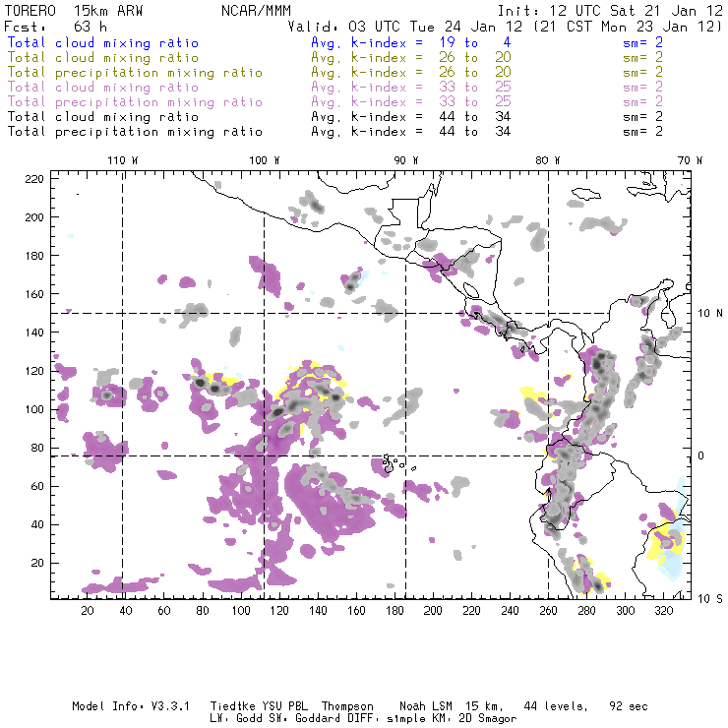
Task: Select the '92 sec' timestep text
Action: tap(629, 706)
